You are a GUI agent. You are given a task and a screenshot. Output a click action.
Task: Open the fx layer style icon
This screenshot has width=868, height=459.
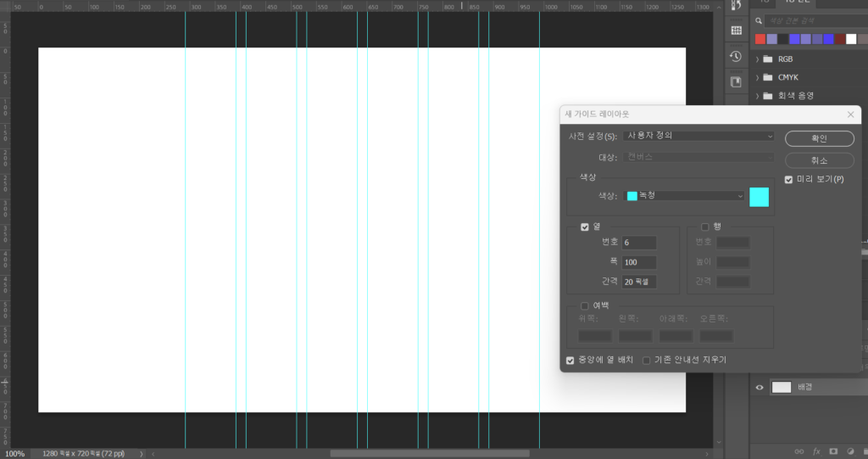click(817, 451)
